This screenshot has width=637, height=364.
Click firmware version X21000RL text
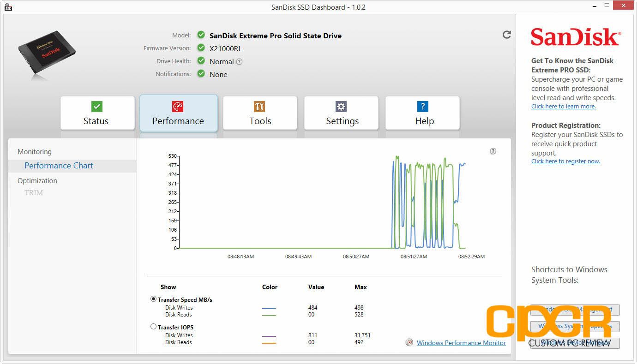225,48
